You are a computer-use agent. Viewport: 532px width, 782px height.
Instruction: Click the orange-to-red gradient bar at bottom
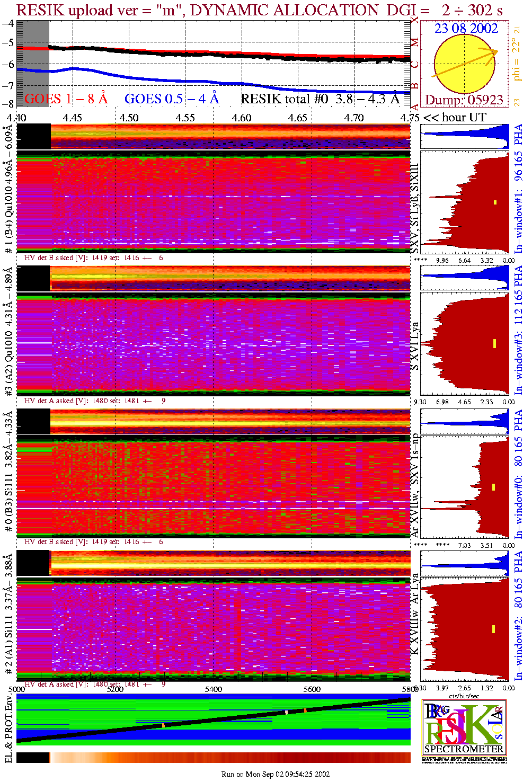click(228, 757)
